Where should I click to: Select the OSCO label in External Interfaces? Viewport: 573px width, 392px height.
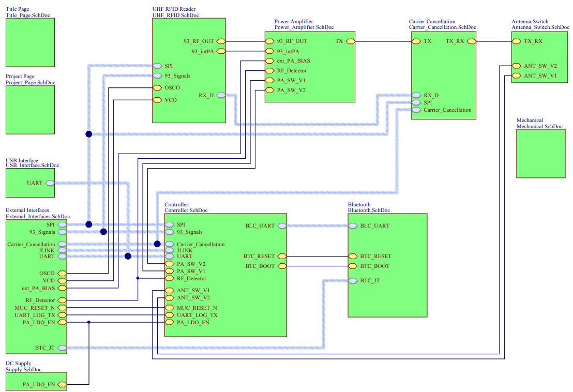[47, 274]
